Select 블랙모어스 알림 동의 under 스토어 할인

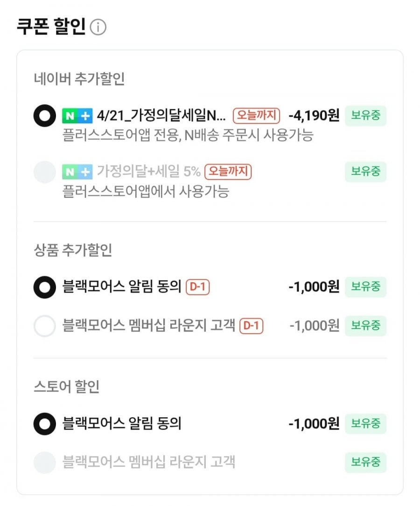coord(45,424)
